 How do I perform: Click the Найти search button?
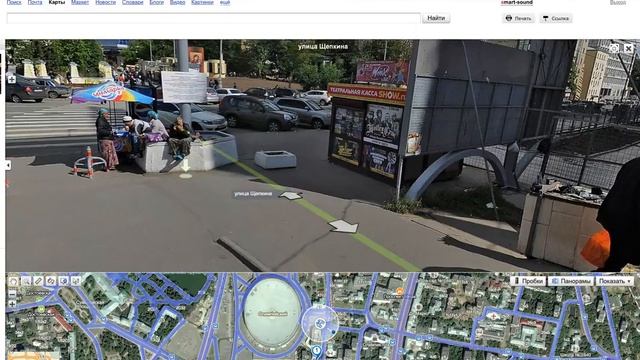click(436, 18)
